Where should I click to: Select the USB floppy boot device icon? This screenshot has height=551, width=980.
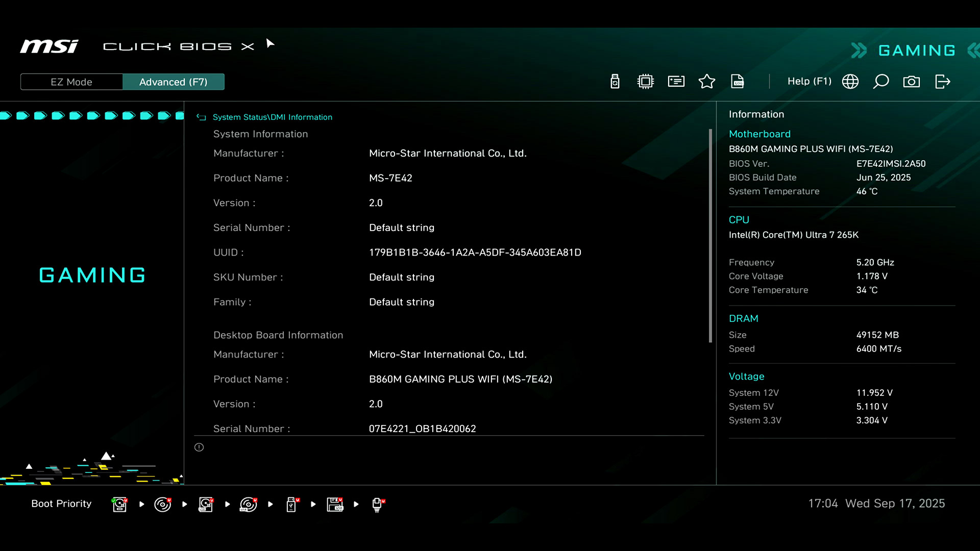[x=335, y=504]
